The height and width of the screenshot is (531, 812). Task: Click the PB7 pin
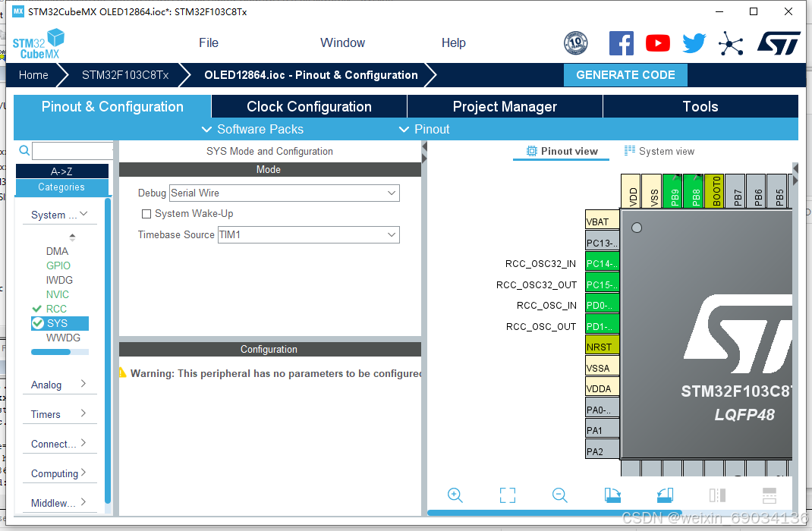(x=735, y=191)
